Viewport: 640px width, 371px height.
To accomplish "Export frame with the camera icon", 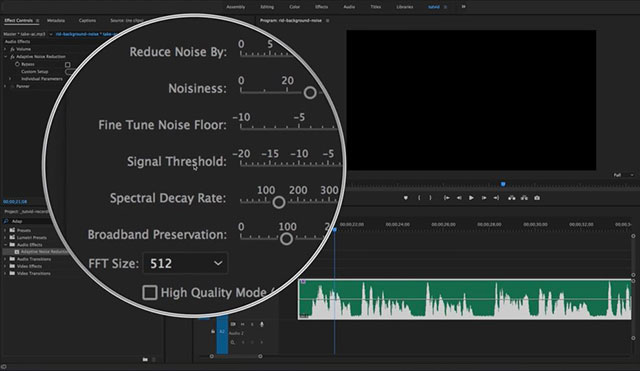I will [537, 198].
